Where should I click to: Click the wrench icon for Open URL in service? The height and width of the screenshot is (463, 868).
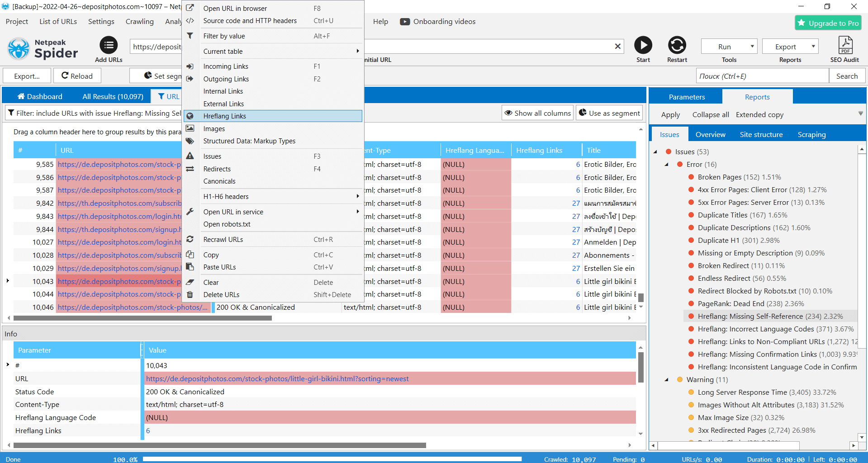190,212
